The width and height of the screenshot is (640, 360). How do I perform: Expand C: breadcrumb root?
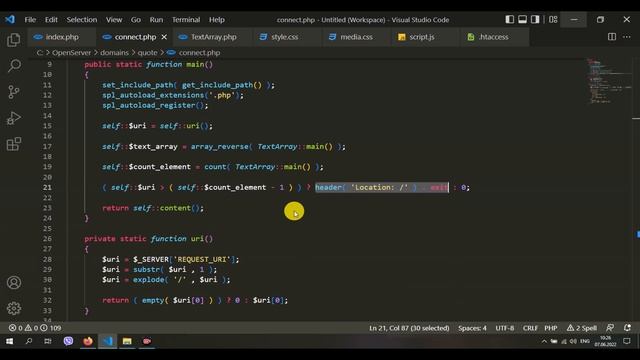tap(40, 52)
